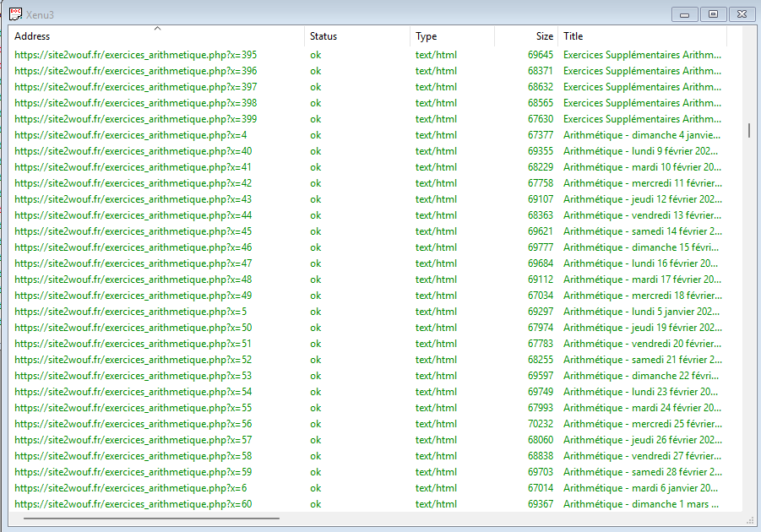Click text/html type in x=45 row

coord(436,231)
